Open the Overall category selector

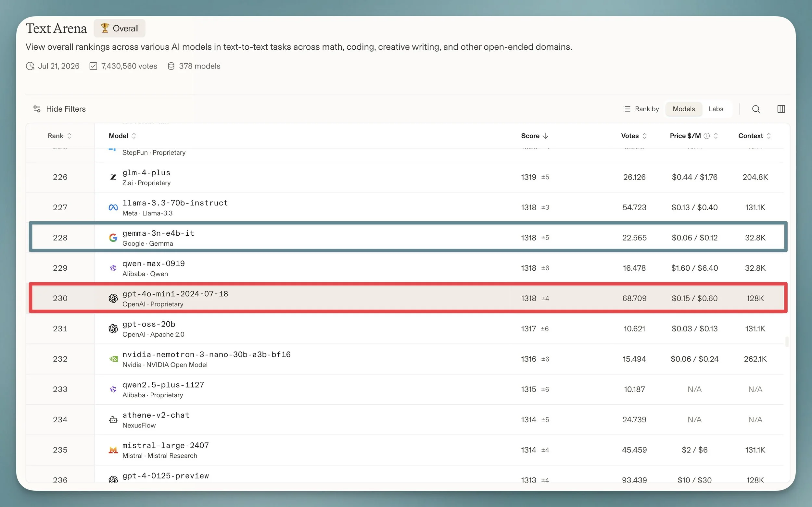[120, 28]
